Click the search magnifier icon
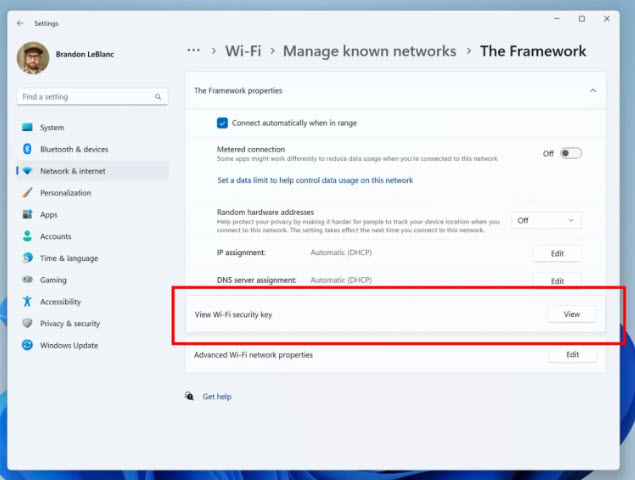Image resolution: width=635 pixels, height=480 pixels. pyautogui.click(x=158, y=97)
